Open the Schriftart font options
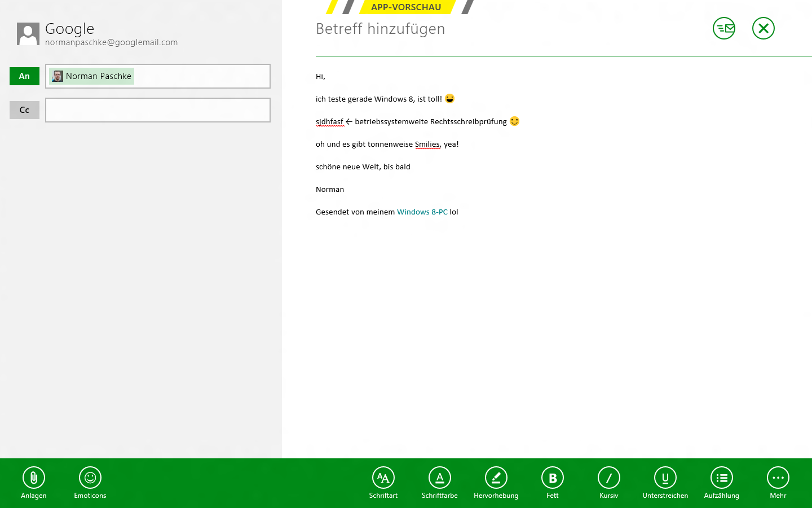Screen dimensions: 812x508 [x=383, y=483]
